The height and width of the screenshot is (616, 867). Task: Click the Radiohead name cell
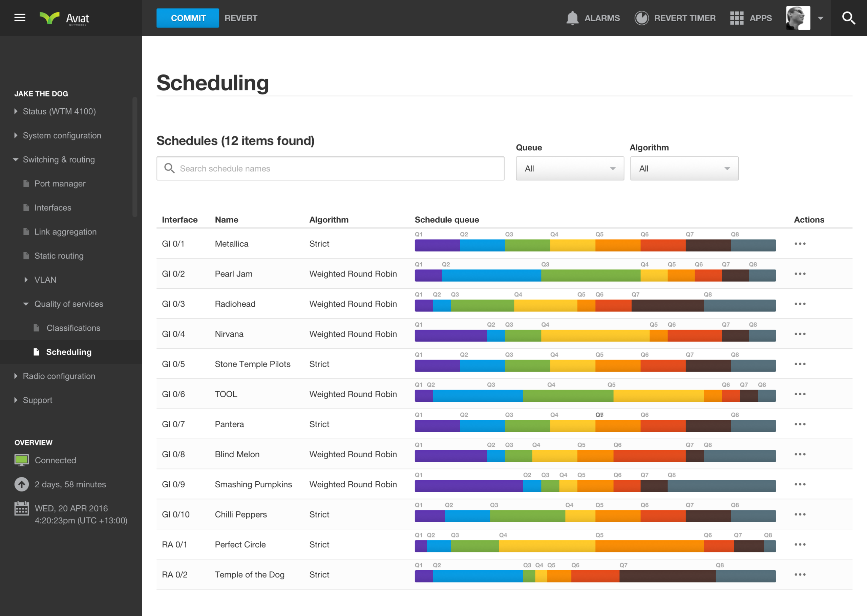tap(235, 304)
